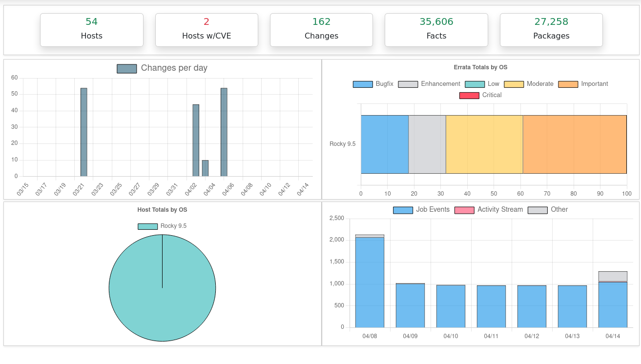The image size is (641, 364).
Task: Click the grey Other legend swatch
Action: tap(538, 210)
